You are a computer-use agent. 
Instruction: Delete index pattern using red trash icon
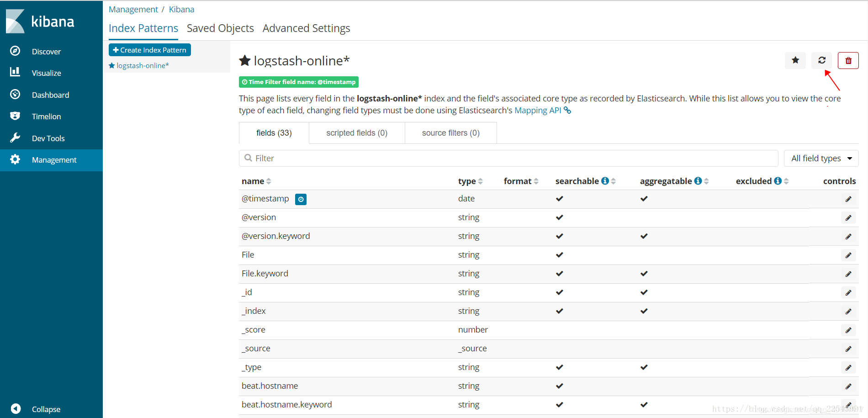pyautogui.click(x=848, y=60)
